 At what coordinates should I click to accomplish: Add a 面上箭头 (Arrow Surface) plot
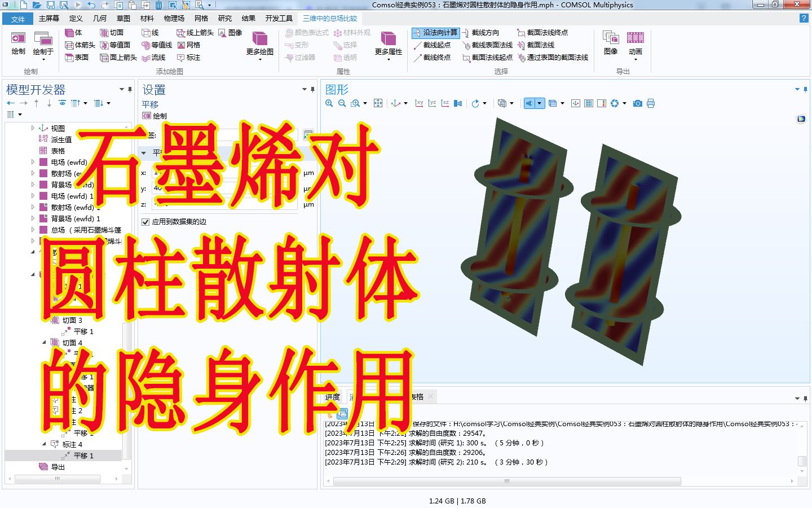tap(118, 58)
